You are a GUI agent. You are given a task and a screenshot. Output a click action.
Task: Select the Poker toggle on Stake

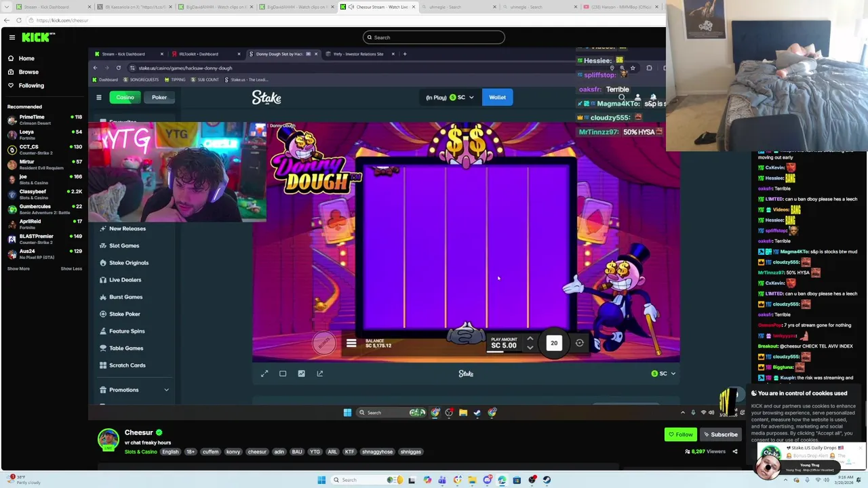tap(159, 98)
